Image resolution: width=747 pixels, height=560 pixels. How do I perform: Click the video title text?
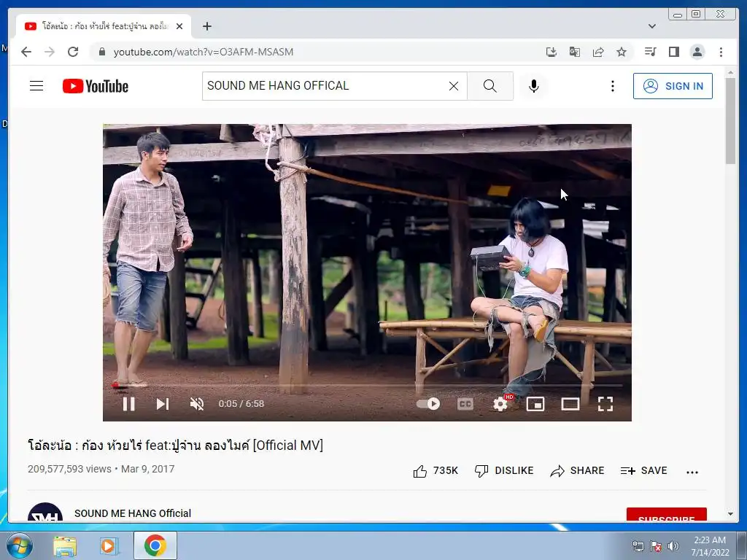175,446
